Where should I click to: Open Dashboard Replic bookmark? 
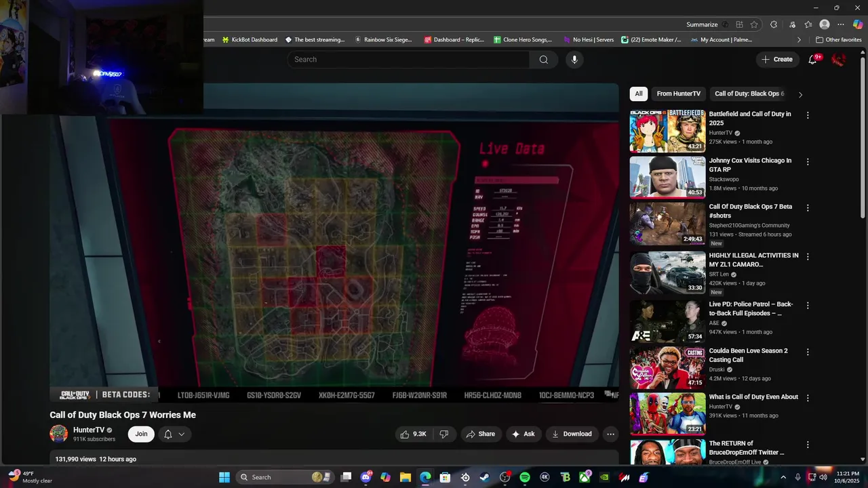[x=454, y=40]
